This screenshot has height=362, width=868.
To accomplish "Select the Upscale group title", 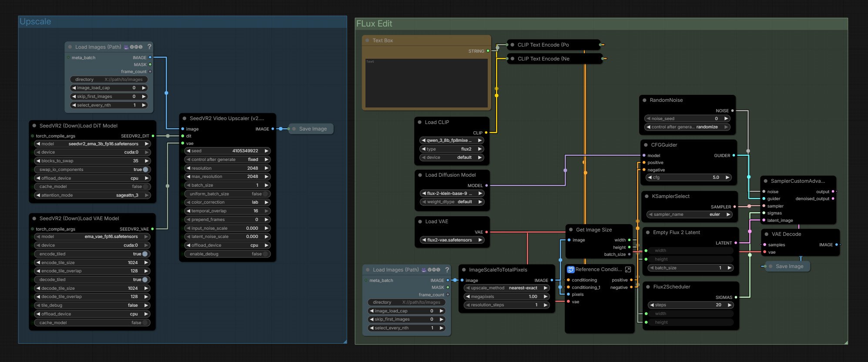I will coord(35,21).
